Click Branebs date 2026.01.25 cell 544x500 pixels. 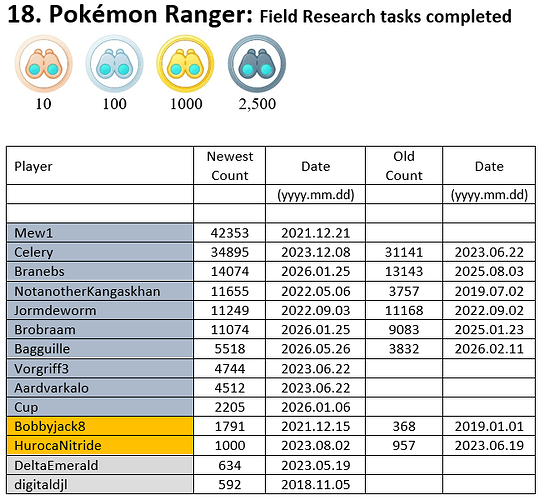pos(315,271)
